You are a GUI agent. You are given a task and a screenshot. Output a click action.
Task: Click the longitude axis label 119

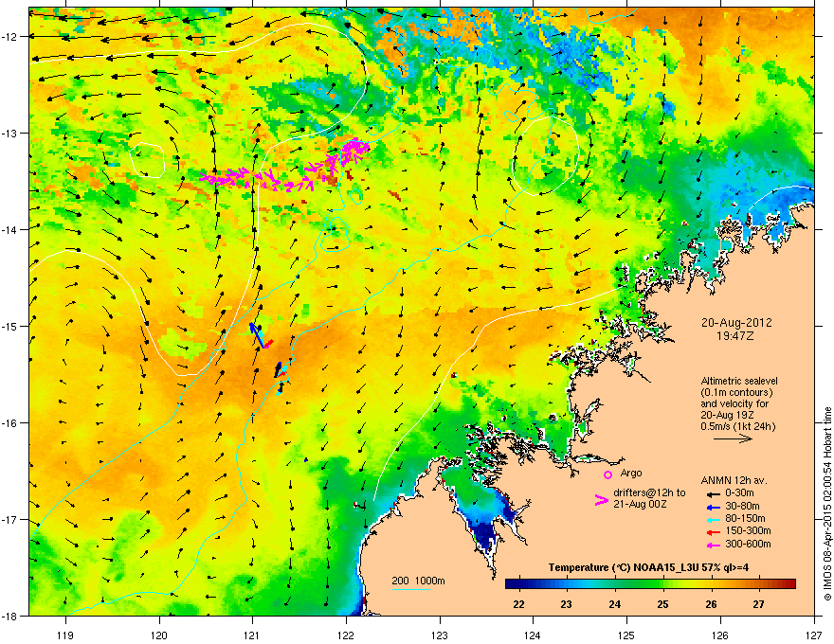[65, 635]
